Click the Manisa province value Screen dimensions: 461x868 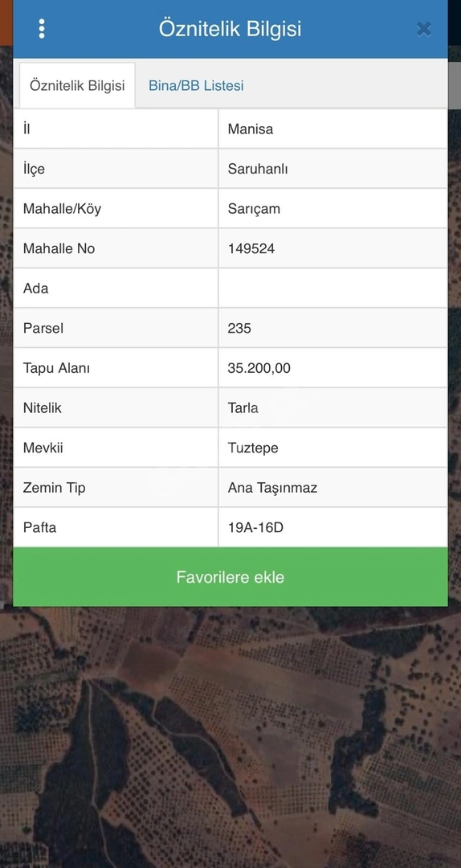point(250,129)
